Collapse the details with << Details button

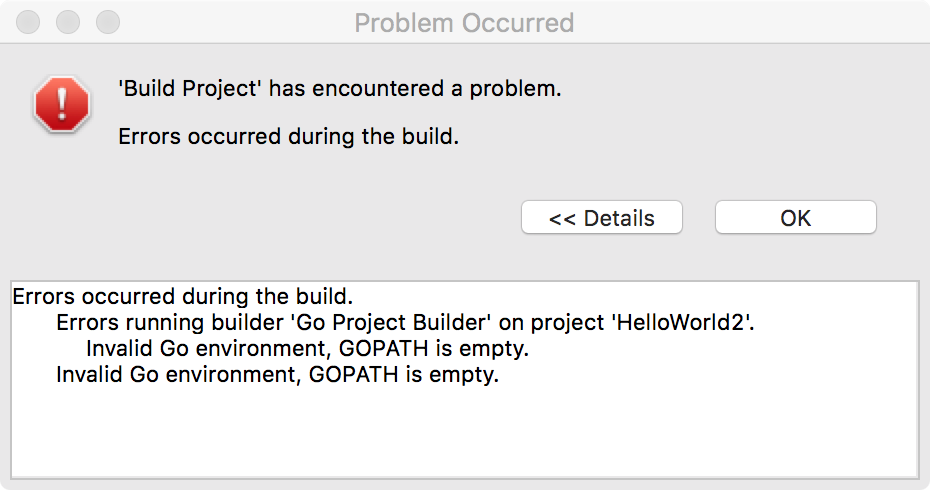click(601, 218)
